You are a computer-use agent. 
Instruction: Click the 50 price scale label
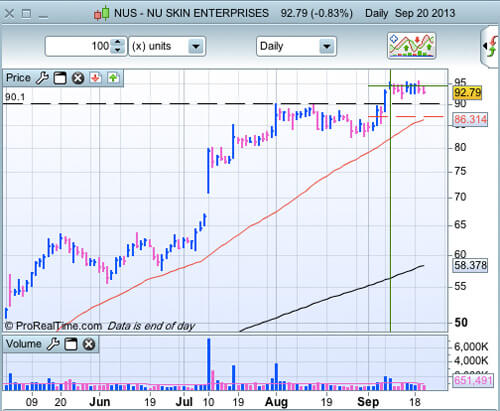[x=461, y=322]
